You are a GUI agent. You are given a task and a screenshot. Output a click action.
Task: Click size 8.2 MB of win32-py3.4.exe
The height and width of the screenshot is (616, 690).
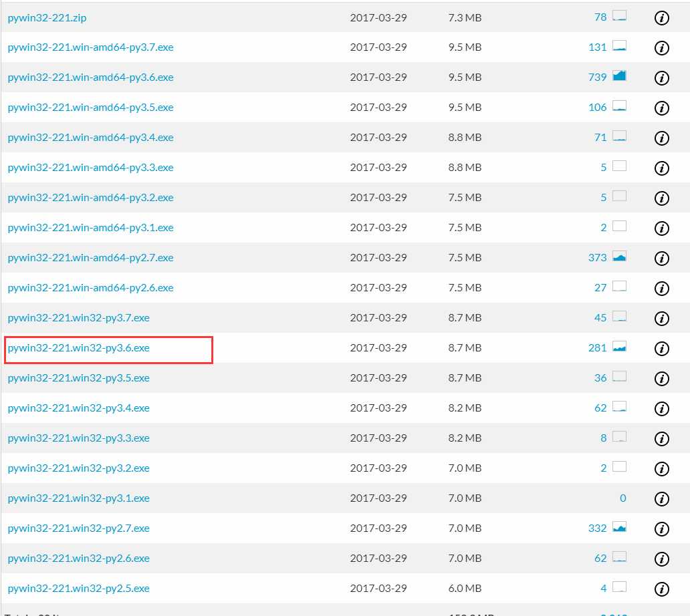pos(465,408)
